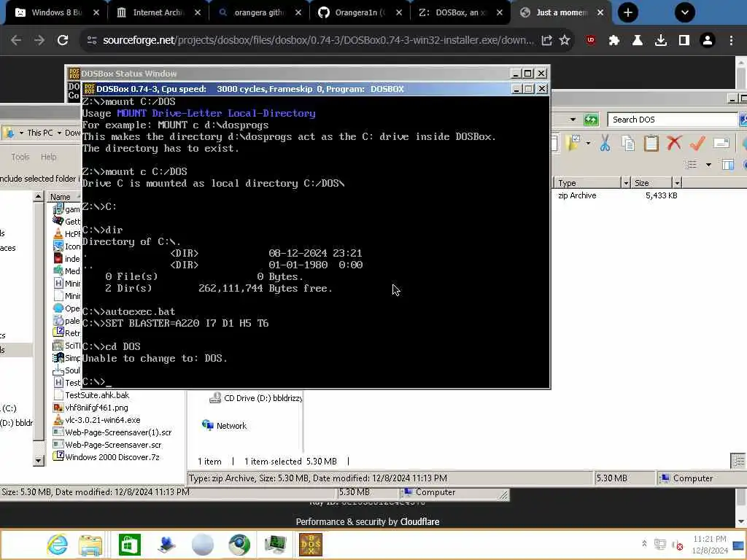The image size is (747, 560).
Task: Open the folder options dropdown arrow
Action: click(589, 143)
